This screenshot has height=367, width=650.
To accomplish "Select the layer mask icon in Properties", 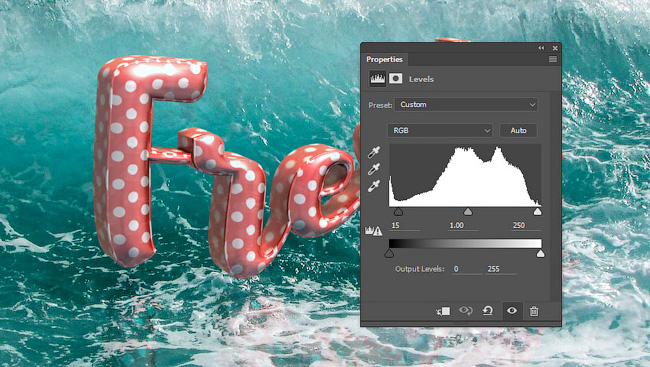I will (395, 79).
